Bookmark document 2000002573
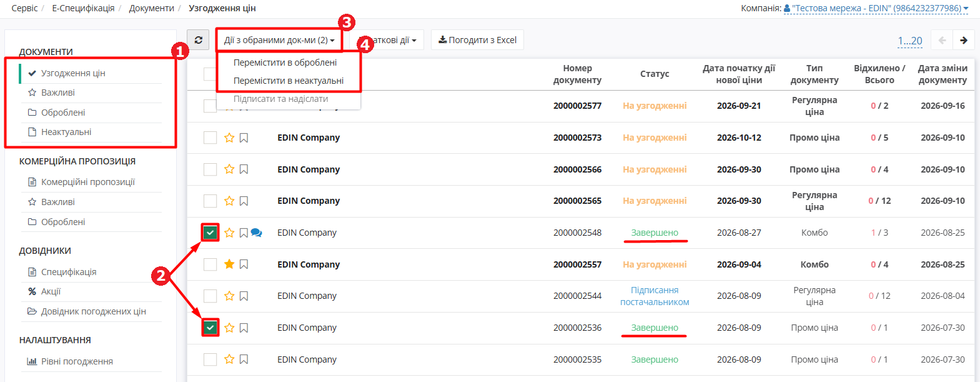This screenshot has width=980, height=382. (x=244, y=138)
